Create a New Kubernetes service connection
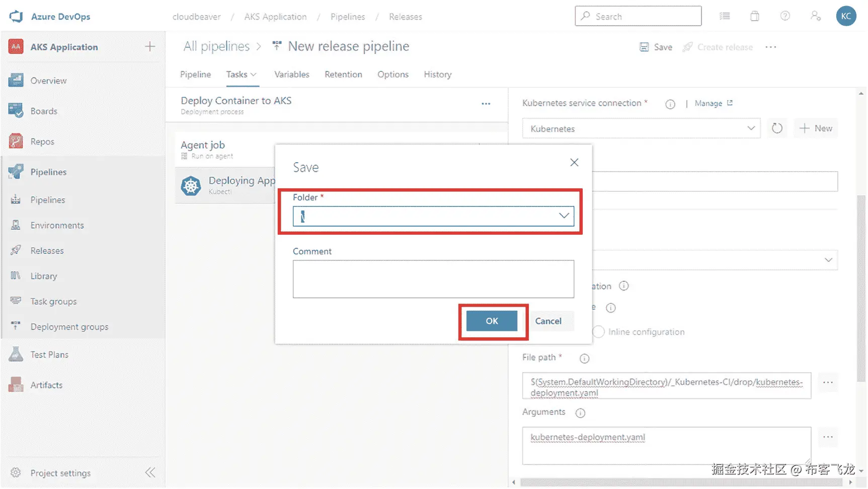The width and height of the screenshot is (868, 489). coord(816,128)
